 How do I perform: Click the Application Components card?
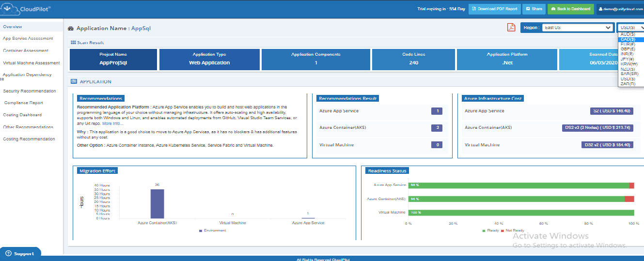coord(316,59)
